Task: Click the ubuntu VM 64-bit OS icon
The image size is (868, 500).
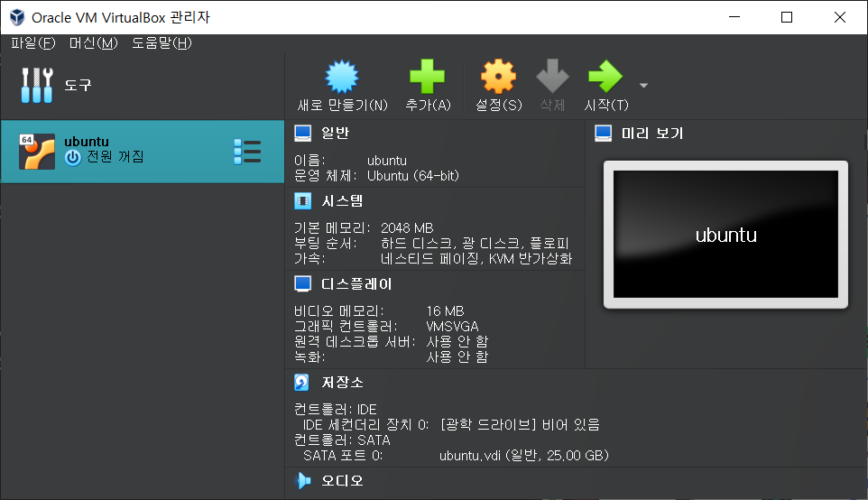Action: 37,151
